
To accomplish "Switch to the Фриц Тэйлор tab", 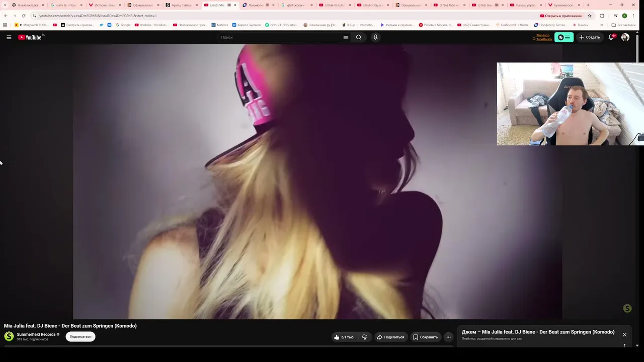I will [x=182, y=5].
